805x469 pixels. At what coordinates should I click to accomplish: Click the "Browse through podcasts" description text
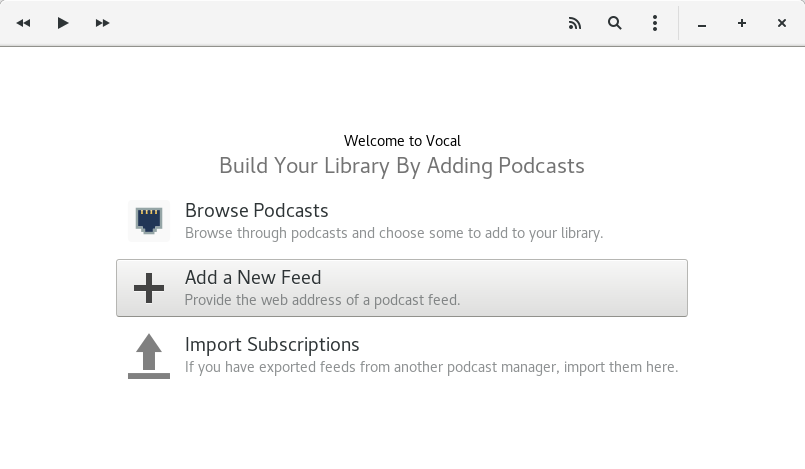click(x=394, y=233)
